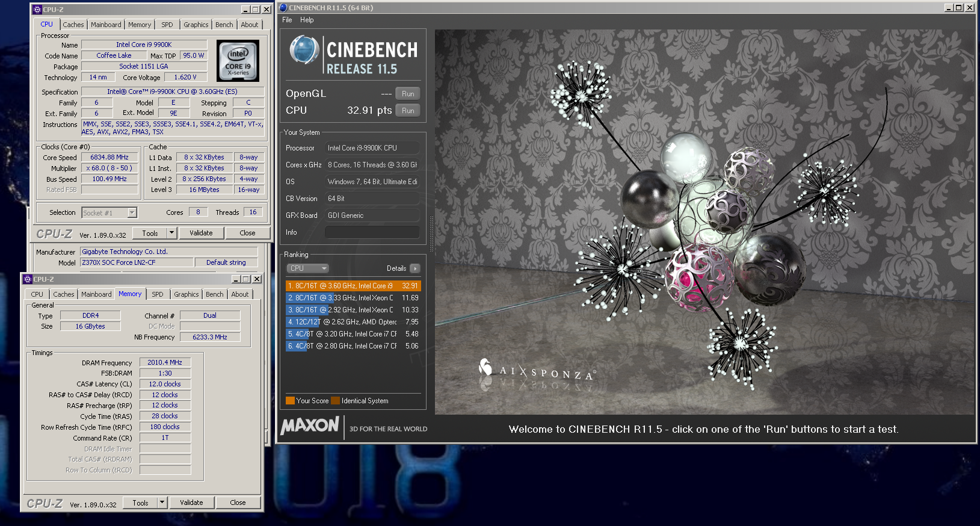Image resolution: width=980 pixels, height=526 pixels.
Task: Select Bench tab in memory CPU-Z window
Action: (215, 294)
